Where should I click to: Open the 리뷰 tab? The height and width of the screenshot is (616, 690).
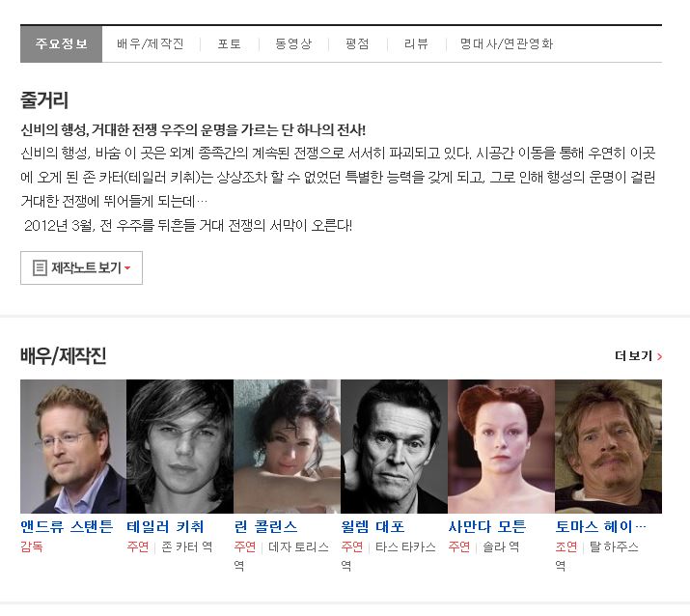[416, 43]
